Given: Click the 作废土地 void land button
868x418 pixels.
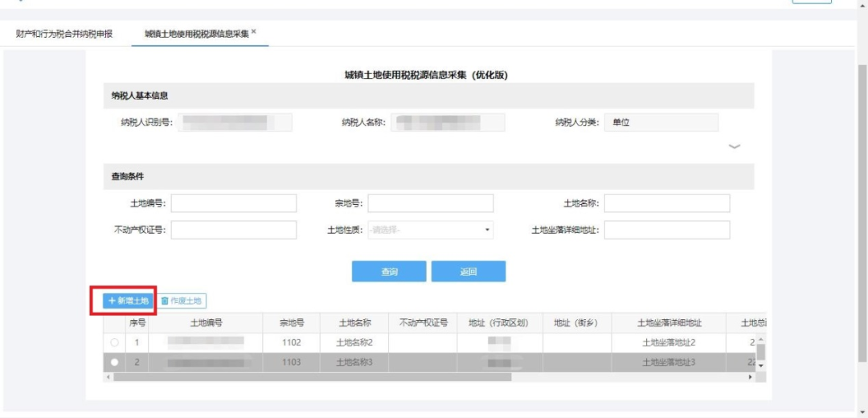Looking at the screenshot, I should [x=182, y=301].
